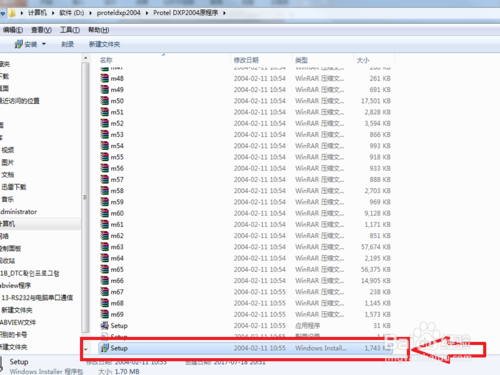Click the m62 WinRAR archive icon
This screenshot has width=500, height=375.
point(105,236)
